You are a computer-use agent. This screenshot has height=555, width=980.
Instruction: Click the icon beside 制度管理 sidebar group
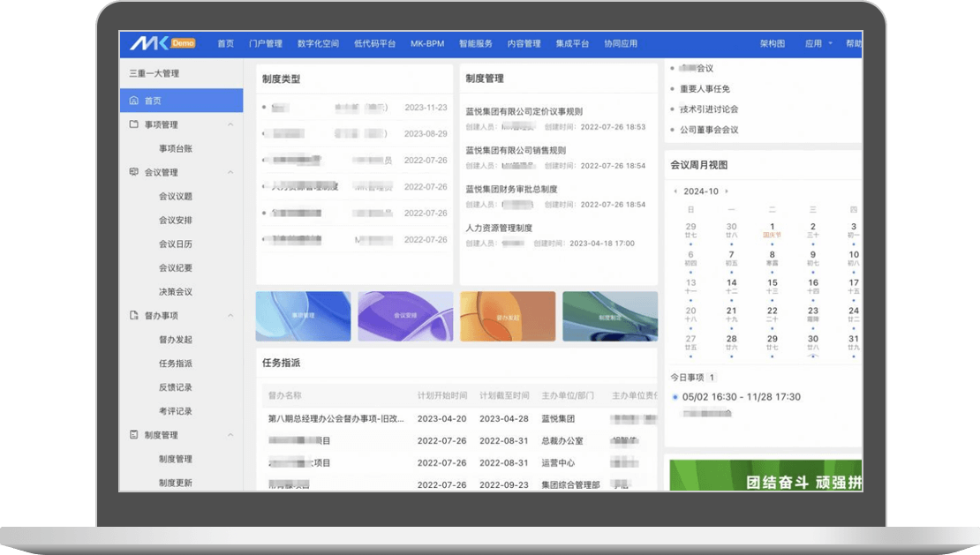click(134, 435)
